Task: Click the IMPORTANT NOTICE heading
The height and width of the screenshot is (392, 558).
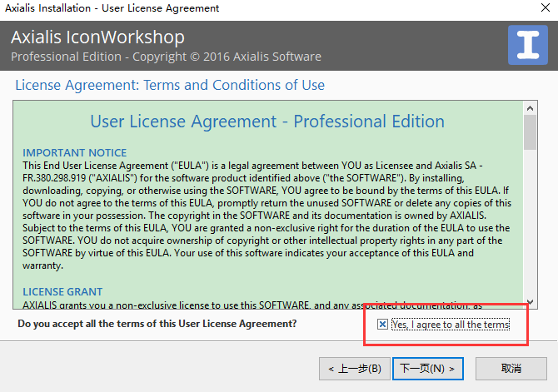Action: pos(75,153)
